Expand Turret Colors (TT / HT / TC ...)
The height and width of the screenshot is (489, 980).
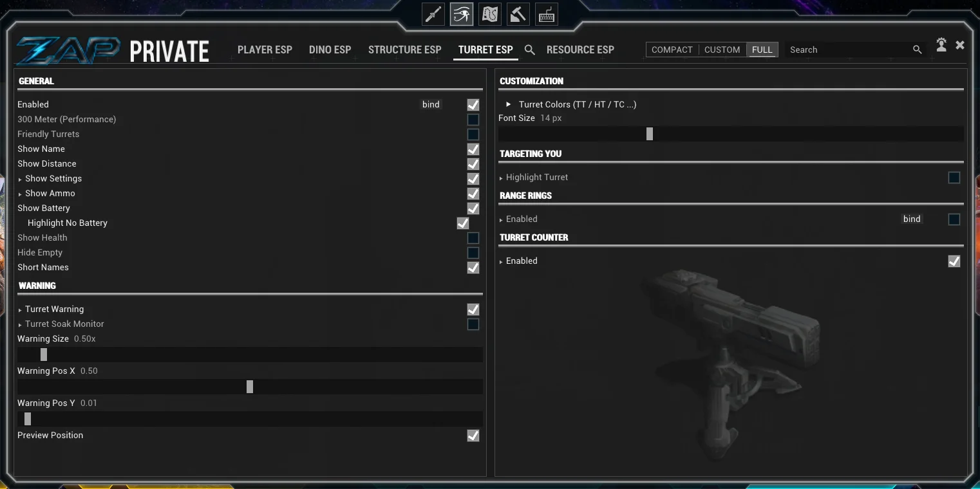point(509,104)
